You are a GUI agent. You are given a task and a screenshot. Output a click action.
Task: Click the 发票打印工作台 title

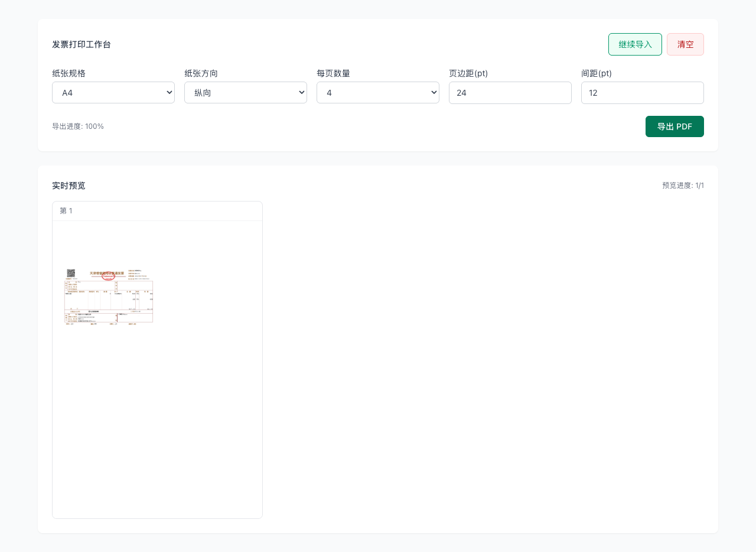pyautogui.click(x=82, y=44)
